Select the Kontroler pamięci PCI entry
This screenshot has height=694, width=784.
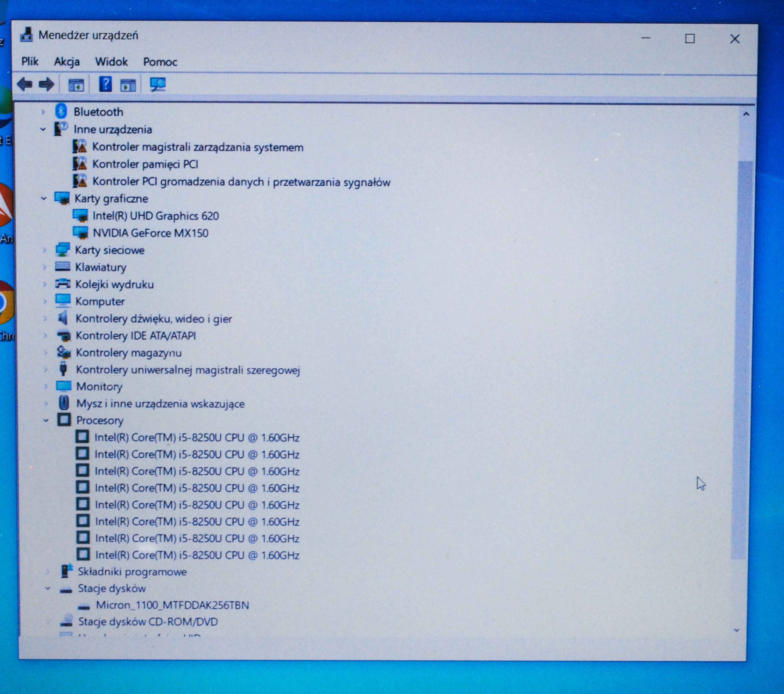(145, 164)
